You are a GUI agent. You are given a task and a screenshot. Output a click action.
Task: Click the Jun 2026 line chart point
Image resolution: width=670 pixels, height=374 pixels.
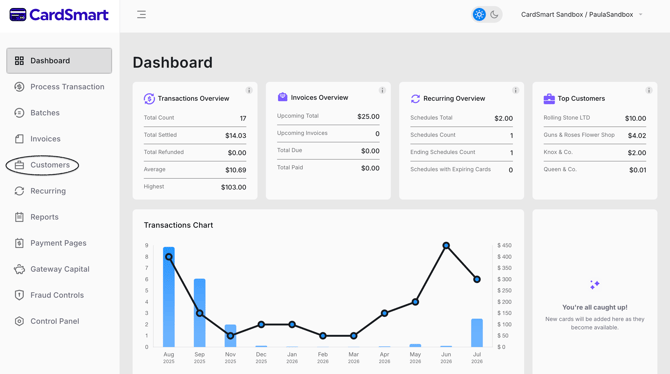[x=446, y=245]
